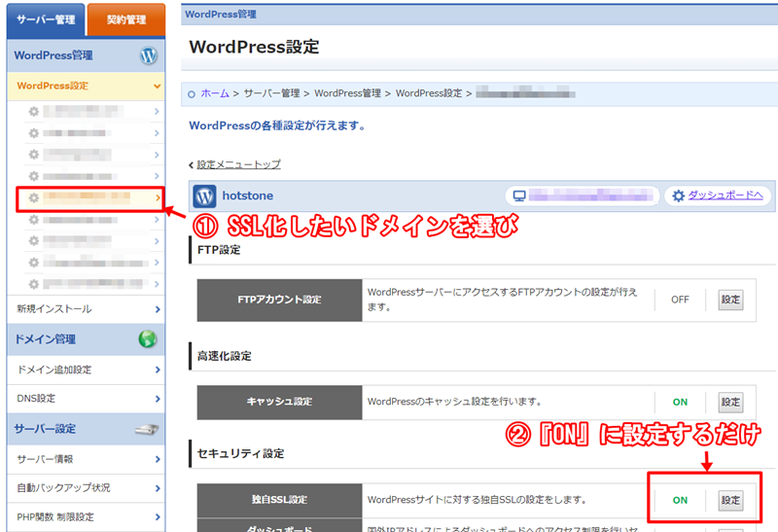The width and height of the screenshot is (778, 532).
Task: Click the green globe icon beside ドメイン管理
Action: point(148,339)
